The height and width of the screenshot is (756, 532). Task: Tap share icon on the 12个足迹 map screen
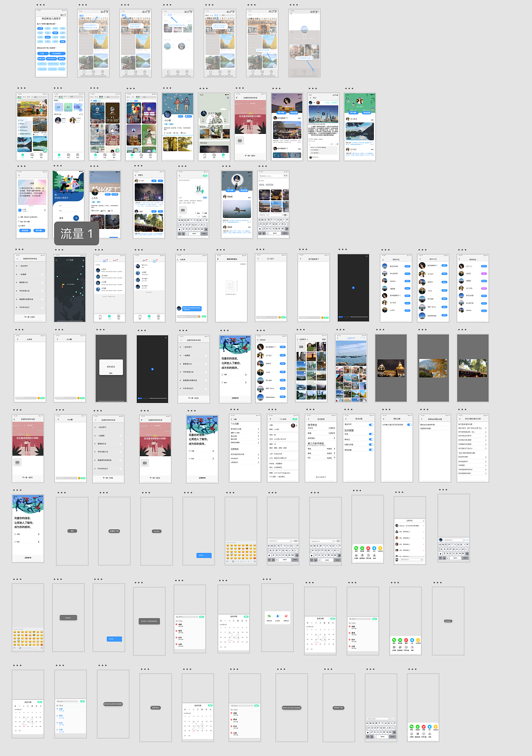point(83,260)
